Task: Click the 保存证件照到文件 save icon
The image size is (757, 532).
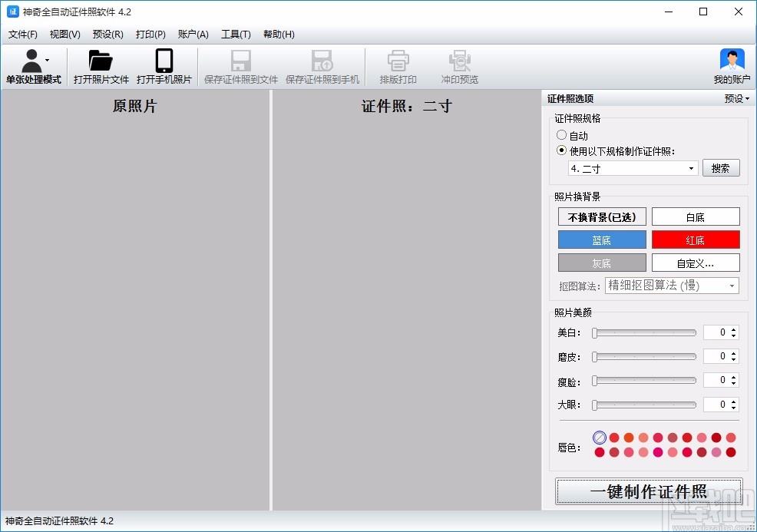Action: (x=240, y=66)
